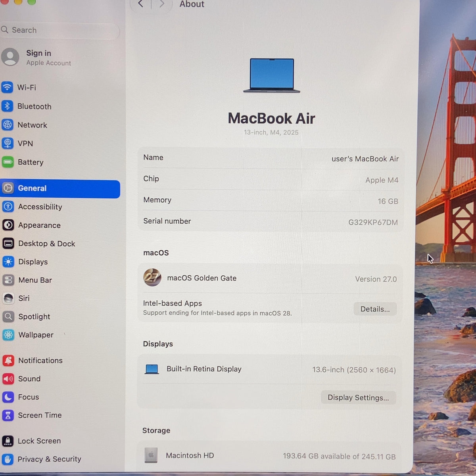Viewport: 476px width, 476px height.
Task: Click the Appearance icon
Action: pos(8,225)
